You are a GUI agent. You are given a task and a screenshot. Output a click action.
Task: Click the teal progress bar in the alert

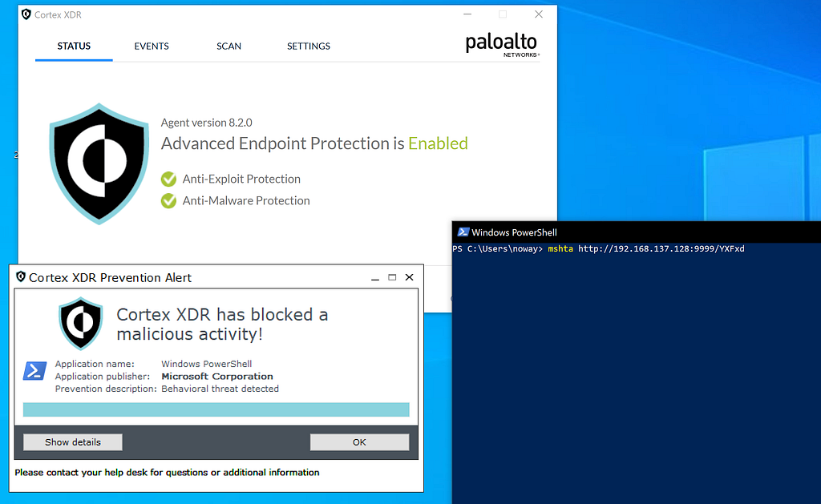(216, 409)
